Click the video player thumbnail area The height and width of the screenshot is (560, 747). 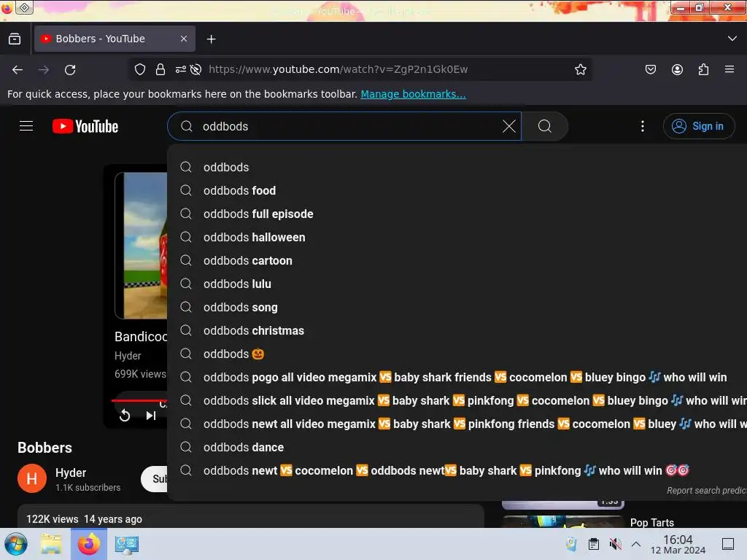pos(142,246)
